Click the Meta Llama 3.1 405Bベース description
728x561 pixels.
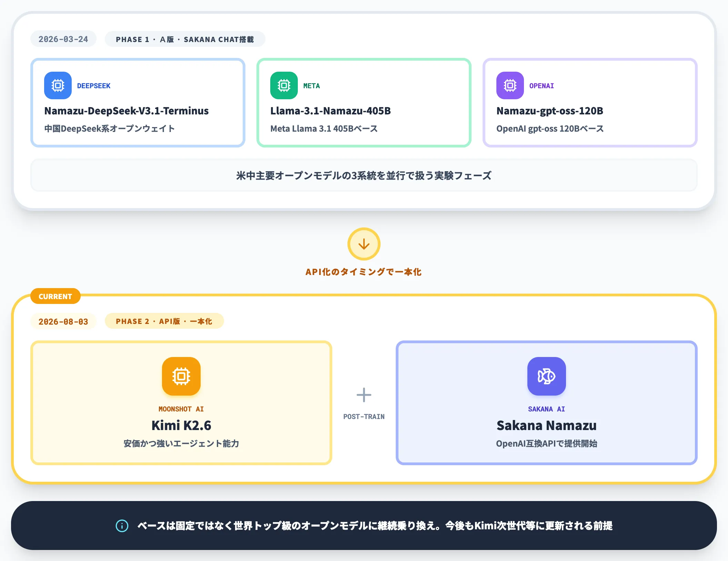324,129
